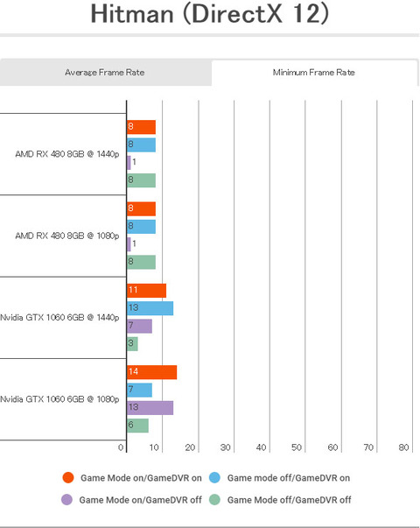Toggle the Game Mode on/GameDVR on legend label
The image size is (420, 528).
(x=141, y=478)
